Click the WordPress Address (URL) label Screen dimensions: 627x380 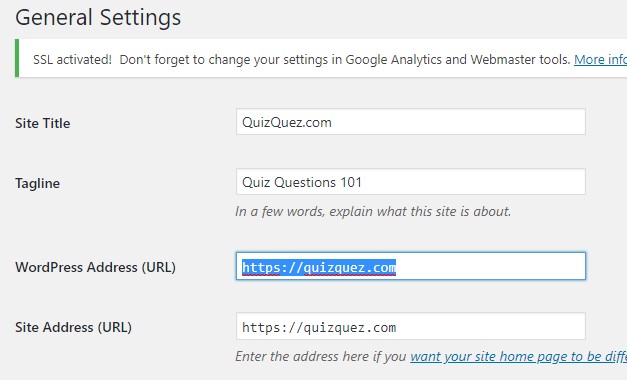pos(95,267)
